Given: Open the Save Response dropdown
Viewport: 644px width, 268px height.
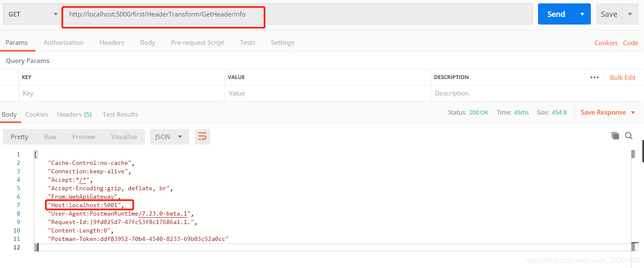Looking at the screenshot, I should point(608,112).
